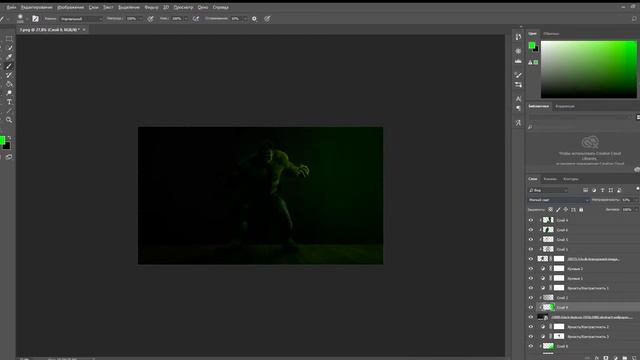The height and width of the screenshot is (360, 640).
Task: Open the brush settings panel from options bar
Action: point(36,19)
